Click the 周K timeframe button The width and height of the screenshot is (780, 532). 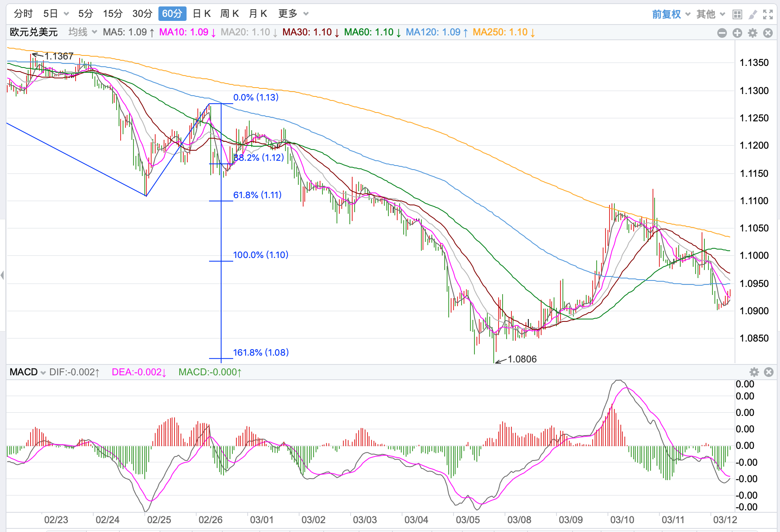click(x=230, y=14)
